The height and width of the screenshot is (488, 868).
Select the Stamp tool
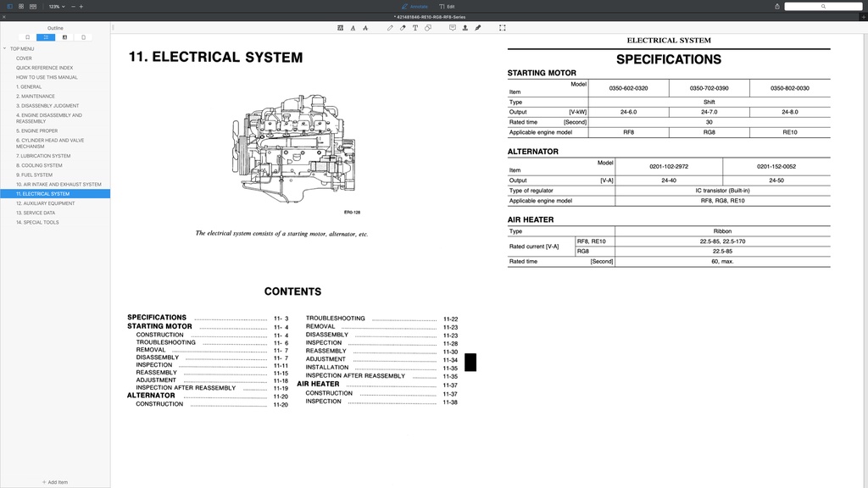[465, 27]
